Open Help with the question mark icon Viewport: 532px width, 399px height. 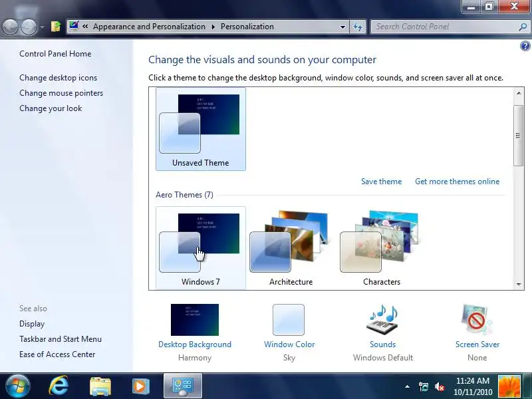(525, 46)
